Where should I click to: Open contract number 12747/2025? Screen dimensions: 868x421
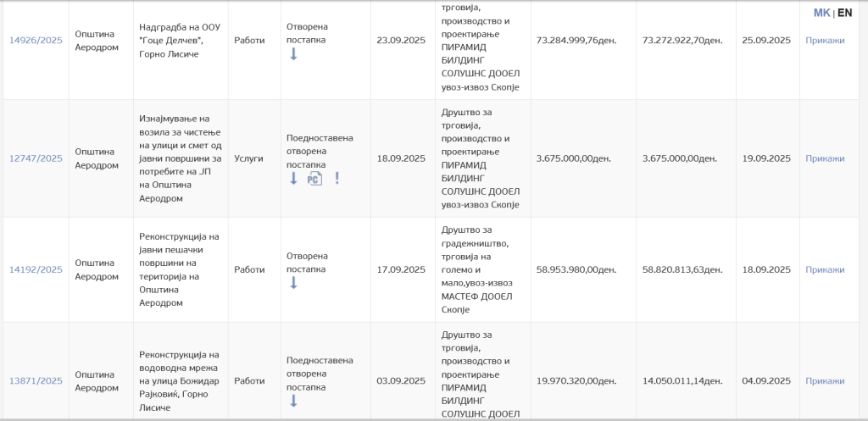pos(36,158)
